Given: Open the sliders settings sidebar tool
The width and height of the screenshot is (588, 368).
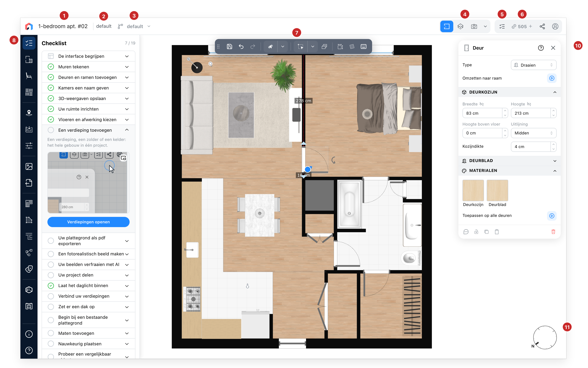Looking at the screenshot, I should coord(29,145).
